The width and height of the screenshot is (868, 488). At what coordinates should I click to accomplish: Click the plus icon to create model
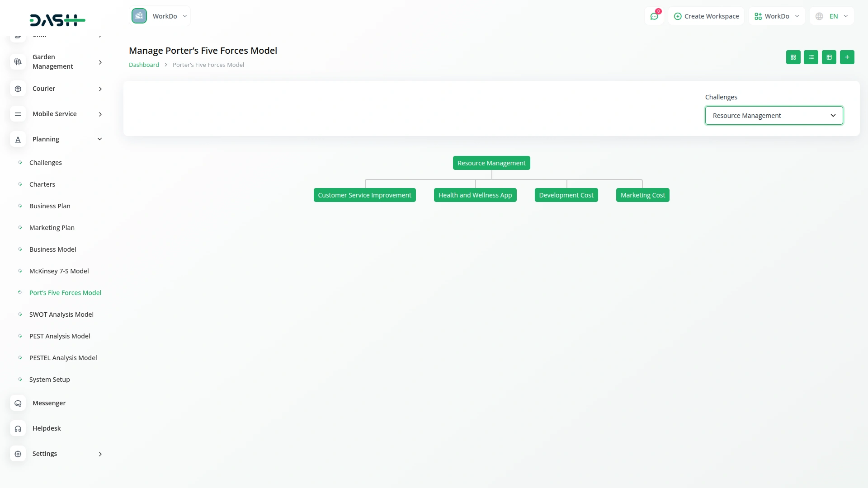[847, 57]
